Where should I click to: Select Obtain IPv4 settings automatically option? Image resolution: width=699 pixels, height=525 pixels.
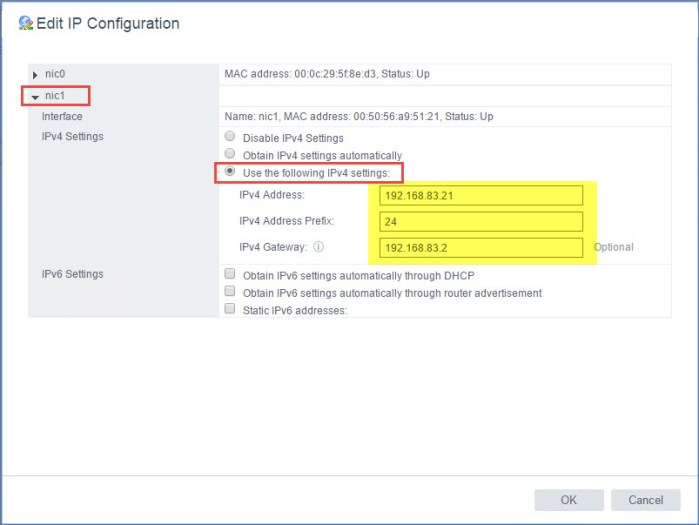coord(230,153)
